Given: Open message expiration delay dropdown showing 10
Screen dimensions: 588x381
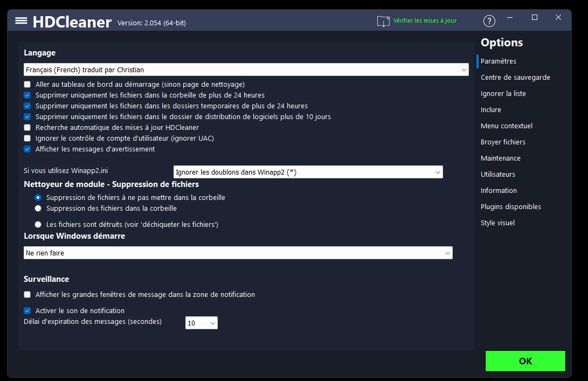Looking at the screenshot, I should 202,323.
